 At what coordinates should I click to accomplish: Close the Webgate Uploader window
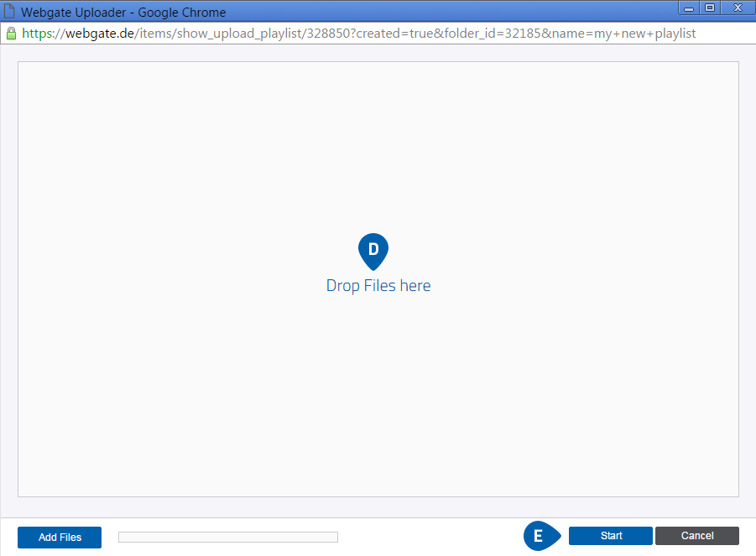pos(738,8)
